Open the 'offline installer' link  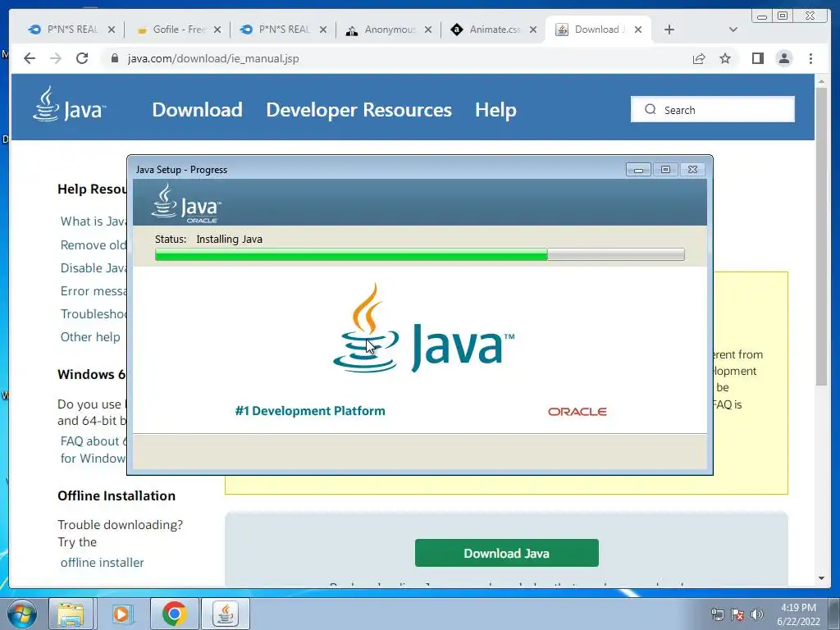pyautogui.click(x=103, y=563)
